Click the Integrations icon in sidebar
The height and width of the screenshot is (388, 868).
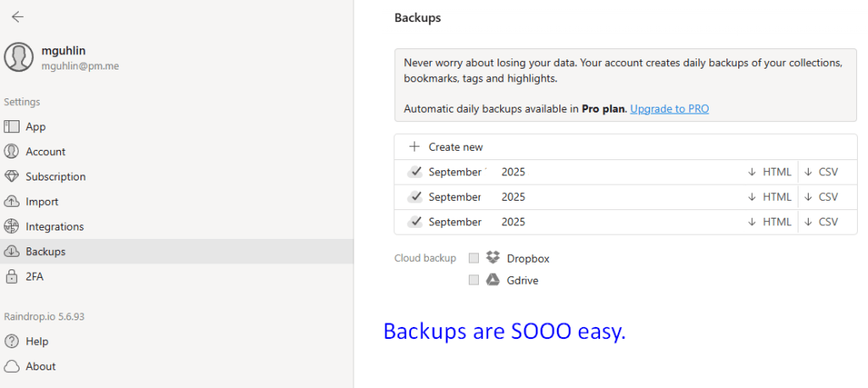coord(11,227)
